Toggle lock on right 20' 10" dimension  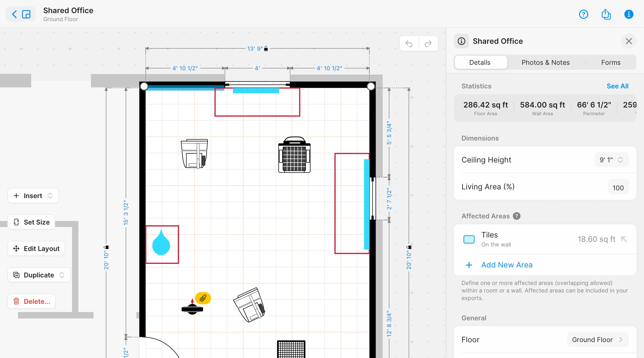coord(409,247)
